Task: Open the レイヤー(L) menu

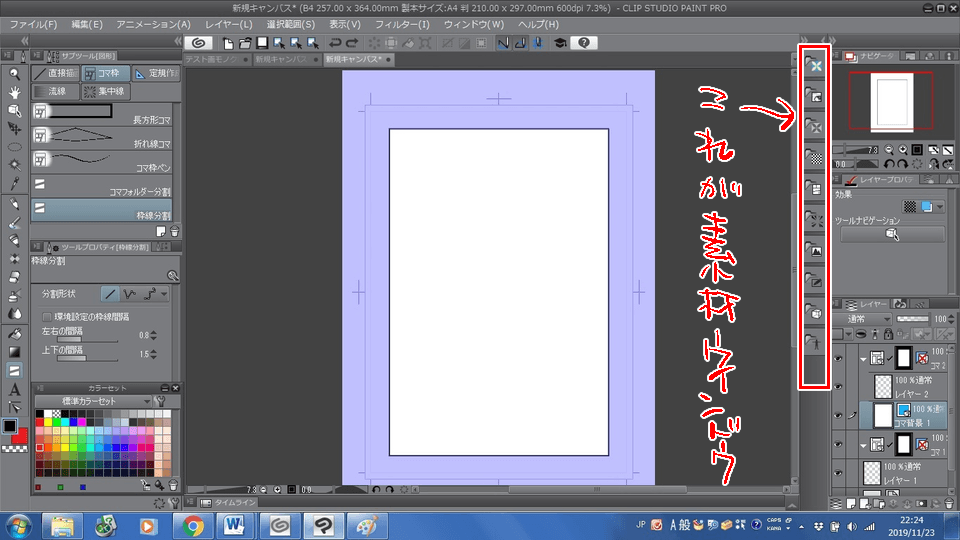Action: click(x=228, y=24)
